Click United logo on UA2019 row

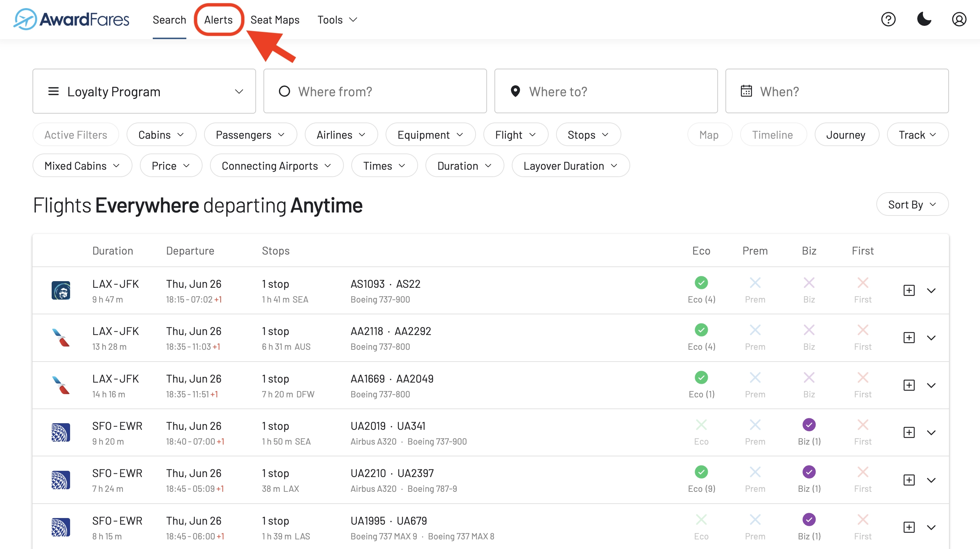(61, 432)
